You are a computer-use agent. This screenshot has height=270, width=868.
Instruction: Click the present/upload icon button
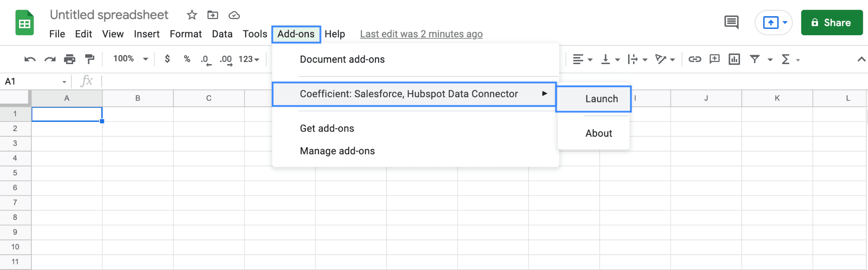coord(771,22)
